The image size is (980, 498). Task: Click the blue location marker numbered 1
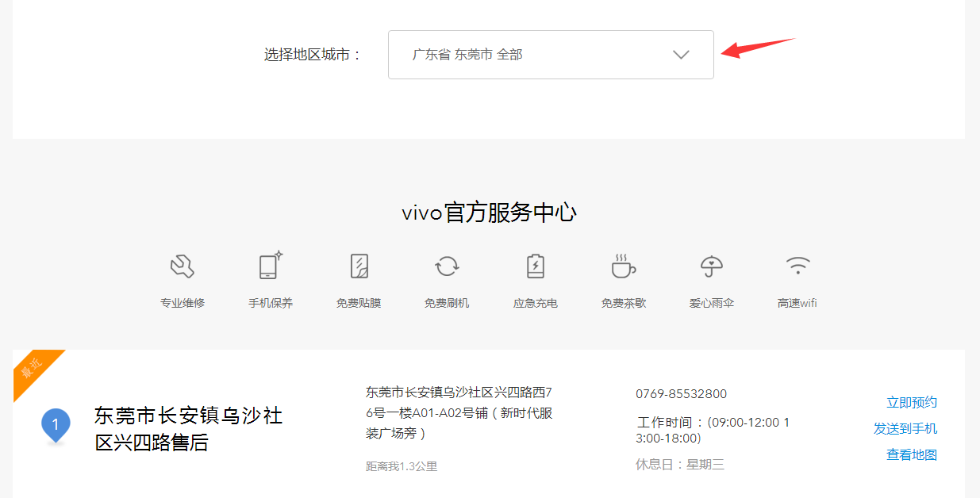[56, 426]
